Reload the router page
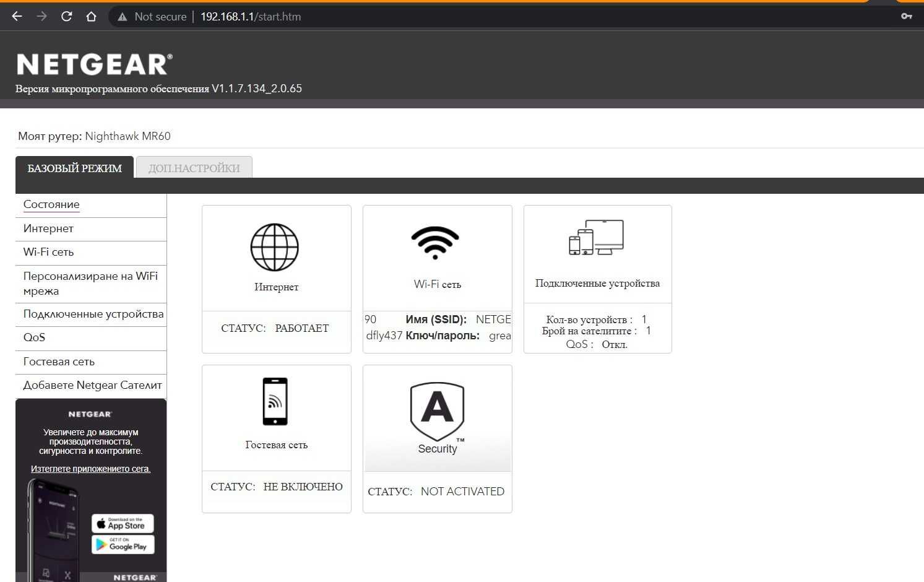924x582 pixels. 66,17
